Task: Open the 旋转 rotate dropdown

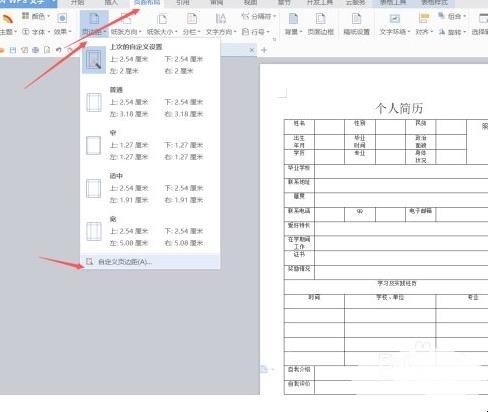Action: coord(452,32)
